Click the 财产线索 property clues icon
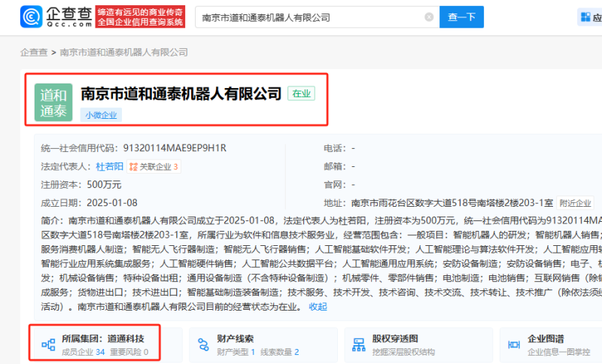Screen dimensions: 602x364 203,344
